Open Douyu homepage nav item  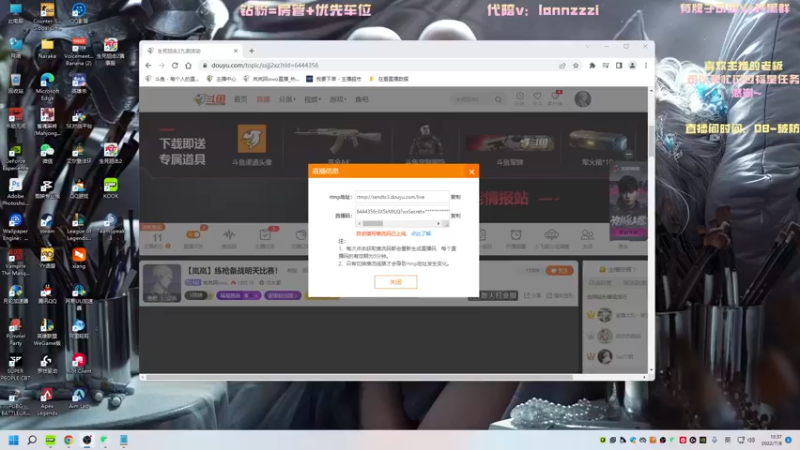click(x=240, y=99)
